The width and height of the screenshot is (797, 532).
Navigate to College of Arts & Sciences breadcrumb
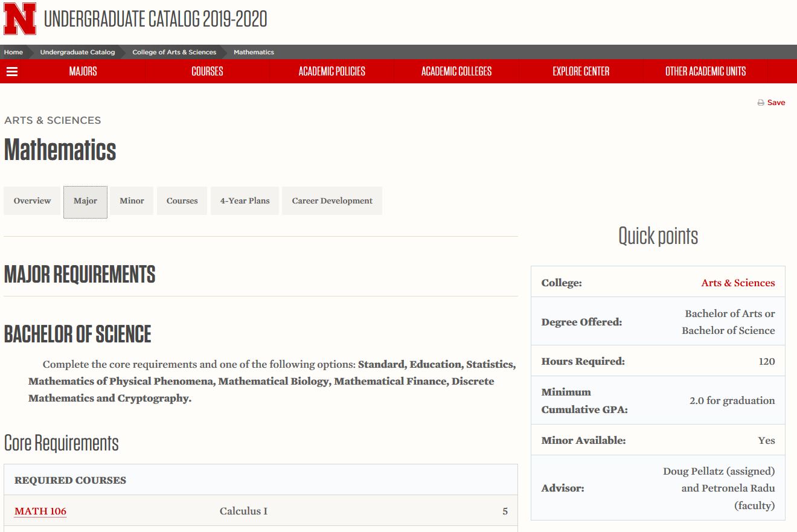pos(174,52)
